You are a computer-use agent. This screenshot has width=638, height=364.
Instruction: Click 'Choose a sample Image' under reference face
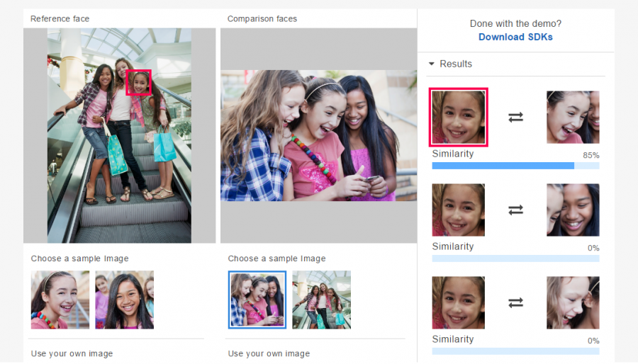[x=79, y=258]
